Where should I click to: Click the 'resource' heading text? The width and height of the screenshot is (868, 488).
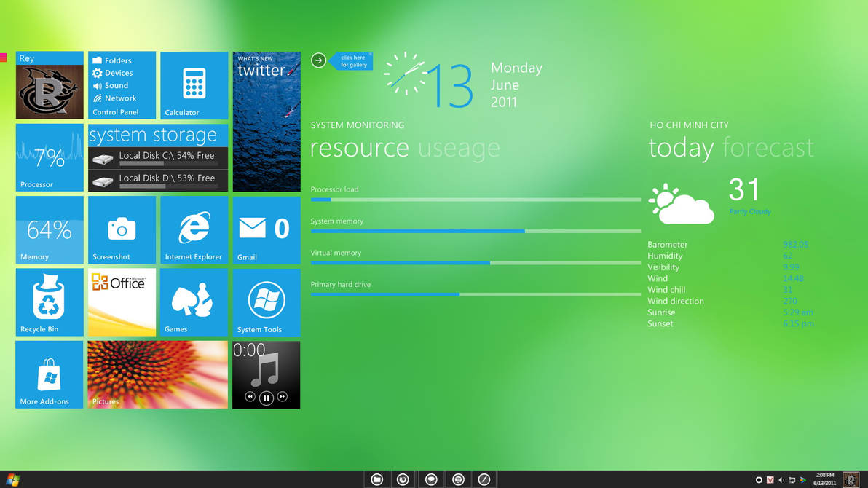point(359,148)
